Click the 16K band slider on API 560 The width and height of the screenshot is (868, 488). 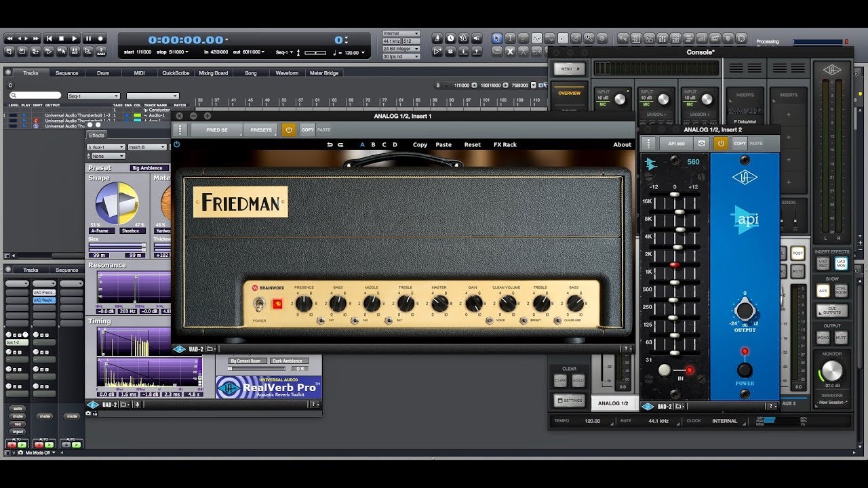point(675,195)
